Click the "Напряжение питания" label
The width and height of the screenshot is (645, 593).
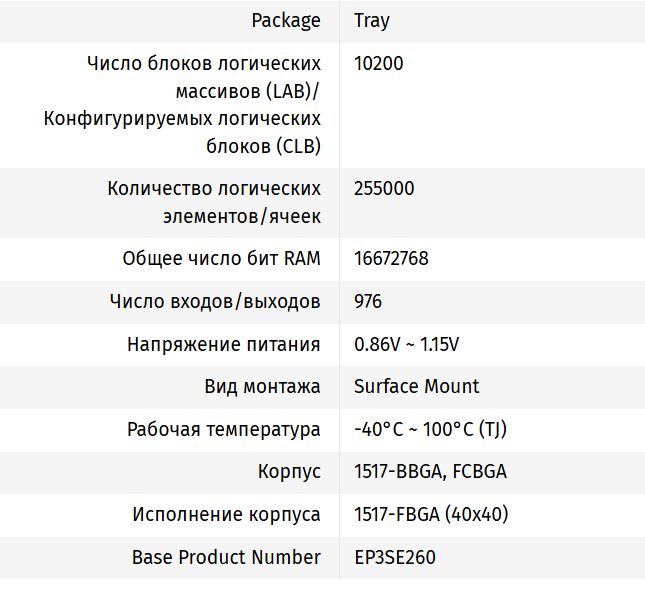pos(223,345)
